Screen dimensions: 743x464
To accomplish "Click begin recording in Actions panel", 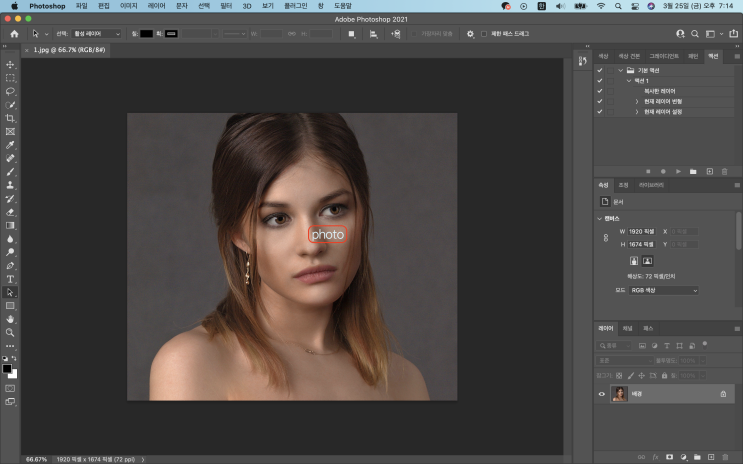I will coord(663,171).
